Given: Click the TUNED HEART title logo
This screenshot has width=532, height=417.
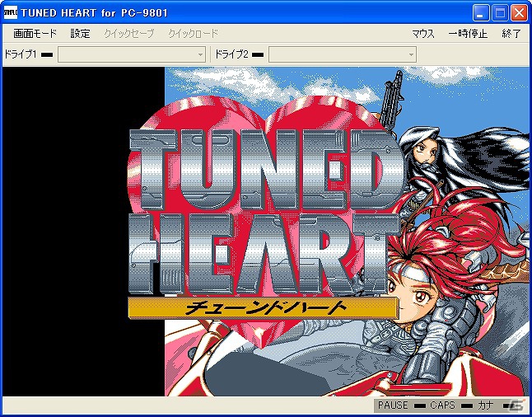Looking at the screenshot, I should click(264, 211).
